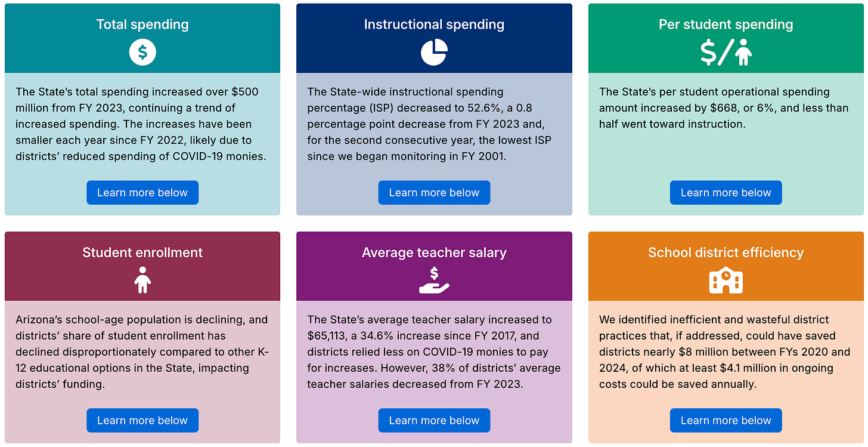Click the $65,113 teacher salary description text
Viewport: 868px width, 447px height.
pos(433,352)
